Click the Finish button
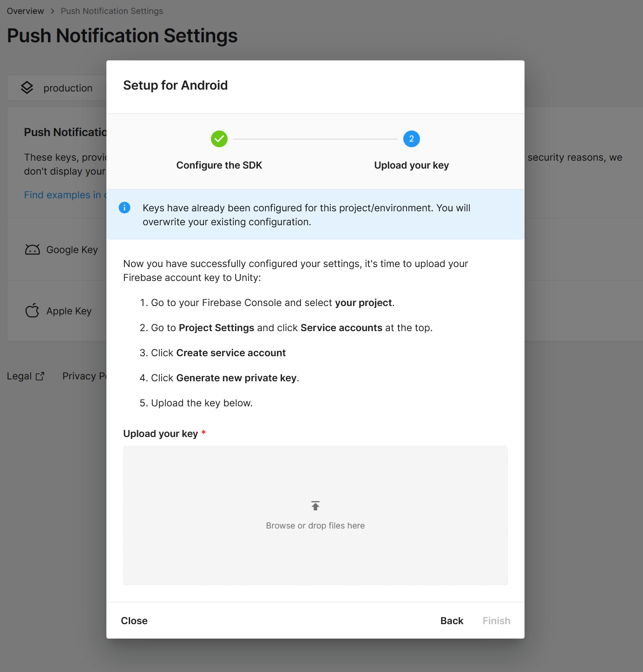 (x=496, y=621)
